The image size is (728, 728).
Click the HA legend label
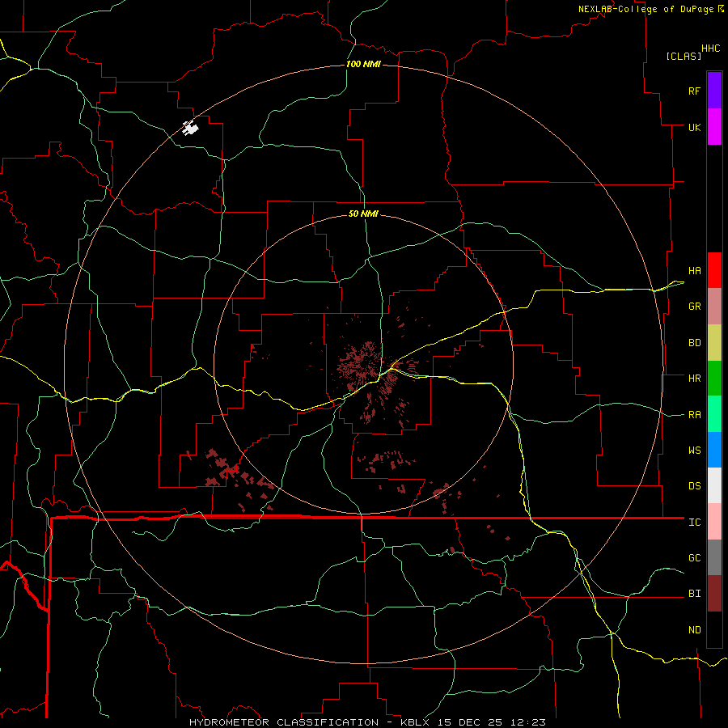tap(694, 270)
